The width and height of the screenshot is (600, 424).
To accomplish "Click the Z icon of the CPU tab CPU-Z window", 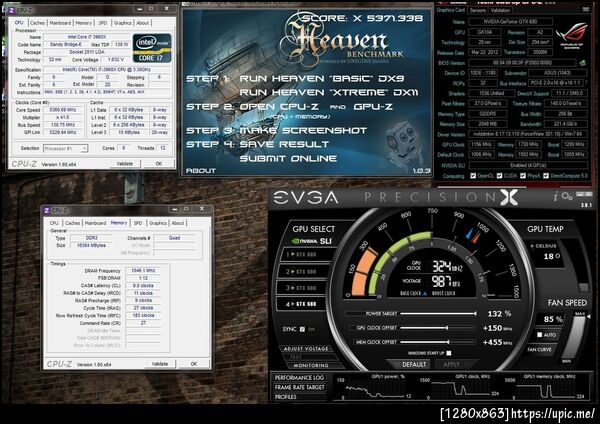I will point(11,10).
